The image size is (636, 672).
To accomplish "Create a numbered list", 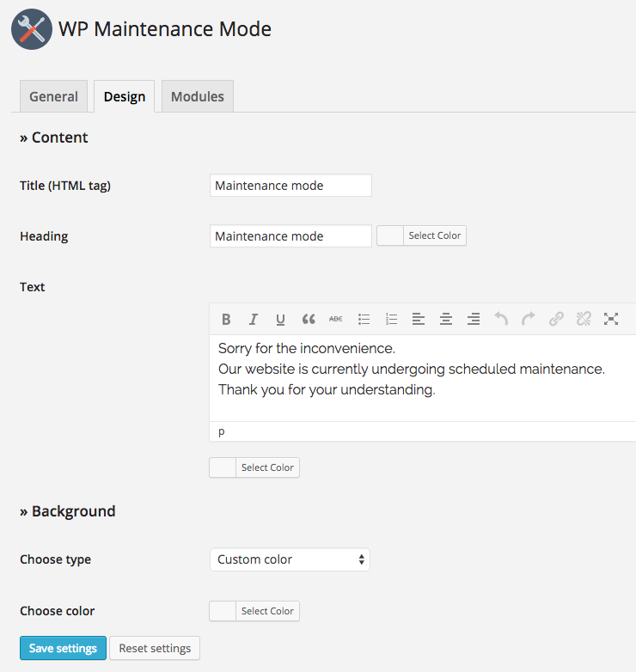I will point(391,319).
